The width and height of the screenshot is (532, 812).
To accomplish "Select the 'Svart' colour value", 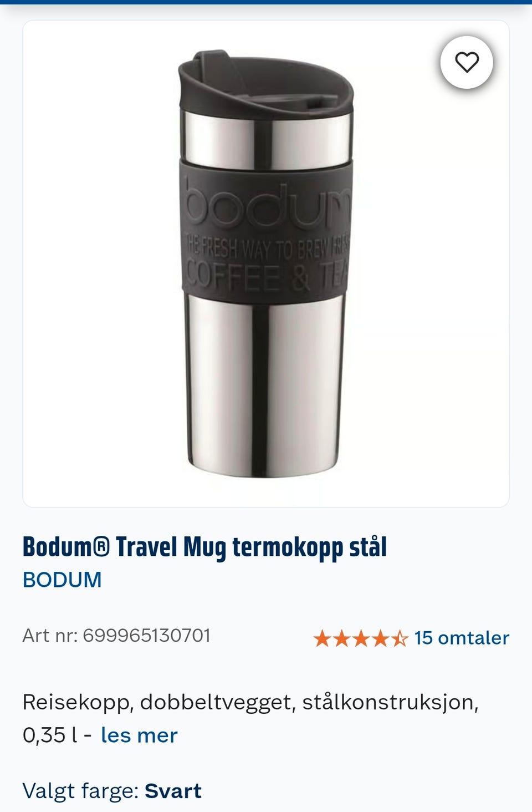I will (173, 791).
